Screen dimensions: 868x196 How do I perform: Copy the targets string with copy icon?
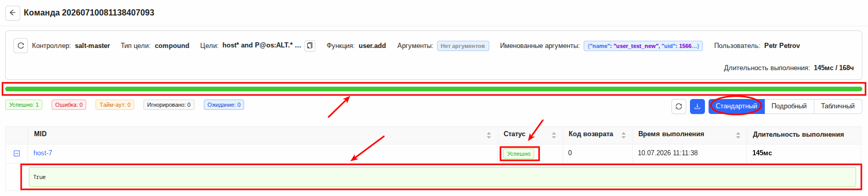(310, 46)
